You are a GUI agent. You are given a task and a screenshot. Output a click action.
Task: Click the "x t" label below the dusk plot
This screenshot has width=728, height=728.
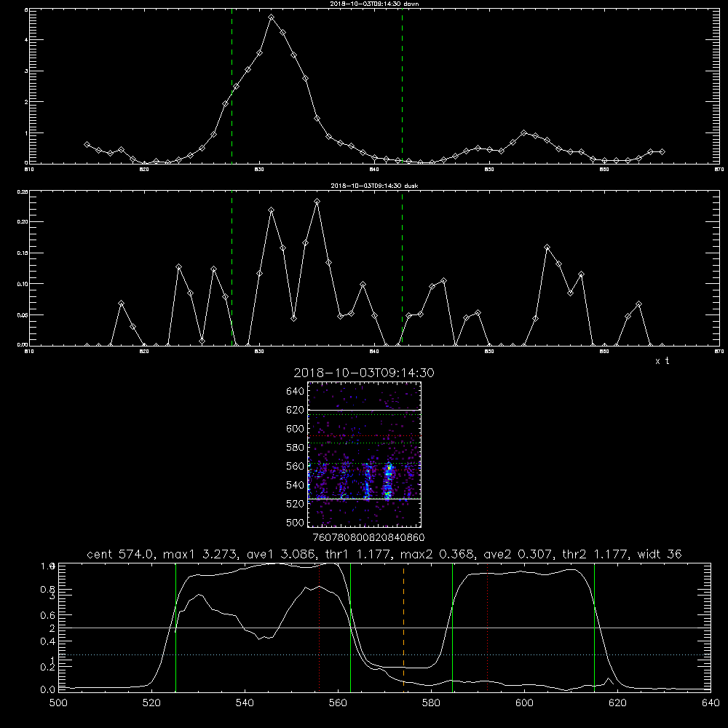[662, 361]
